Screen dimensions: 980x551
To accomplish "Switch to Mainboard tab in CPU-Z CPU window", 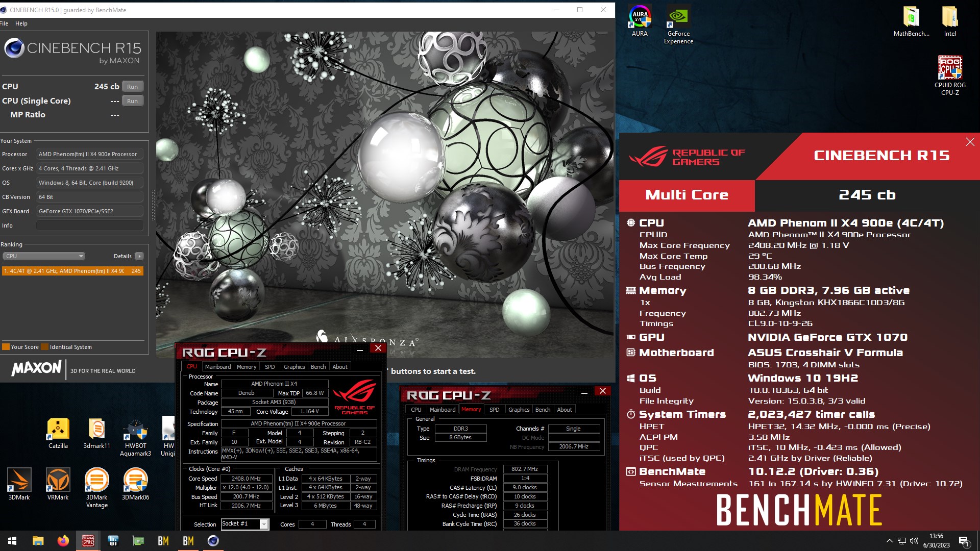I will coord(217,367).
